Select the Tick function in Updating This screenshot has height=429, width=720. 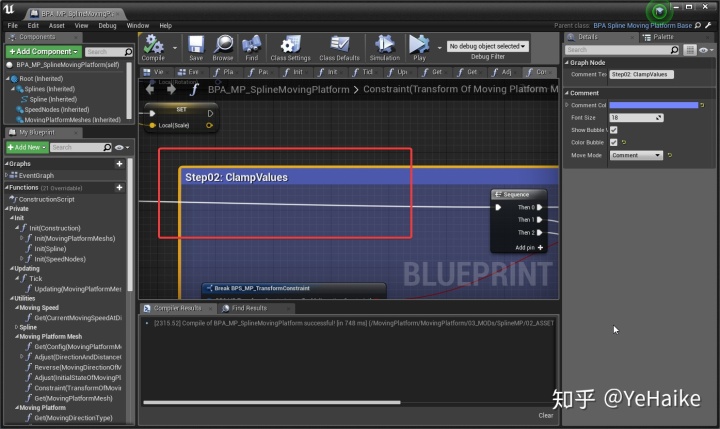[x=35, y=278]
